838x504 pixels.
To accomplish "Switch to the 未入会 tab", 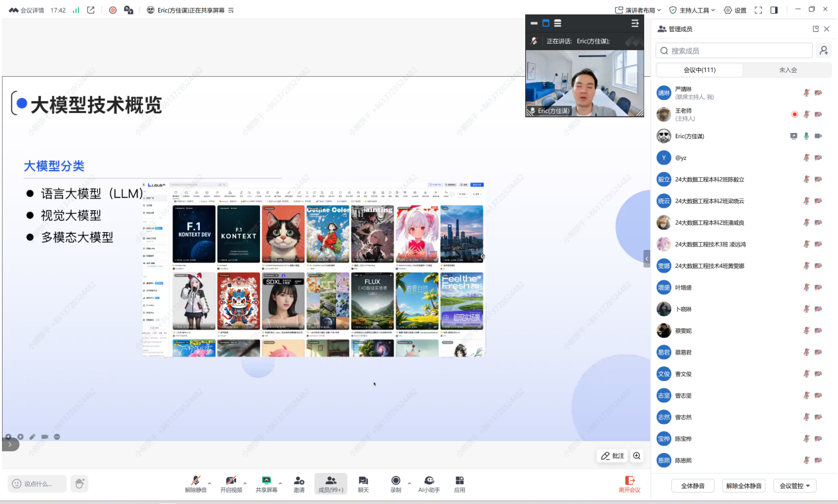I will (788, 70).
